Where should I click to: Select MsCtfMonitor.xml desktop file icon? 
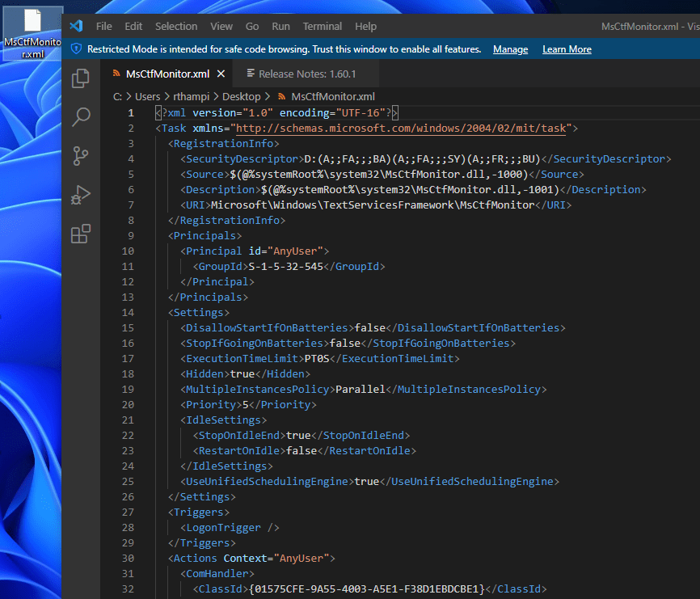point(32,33)
